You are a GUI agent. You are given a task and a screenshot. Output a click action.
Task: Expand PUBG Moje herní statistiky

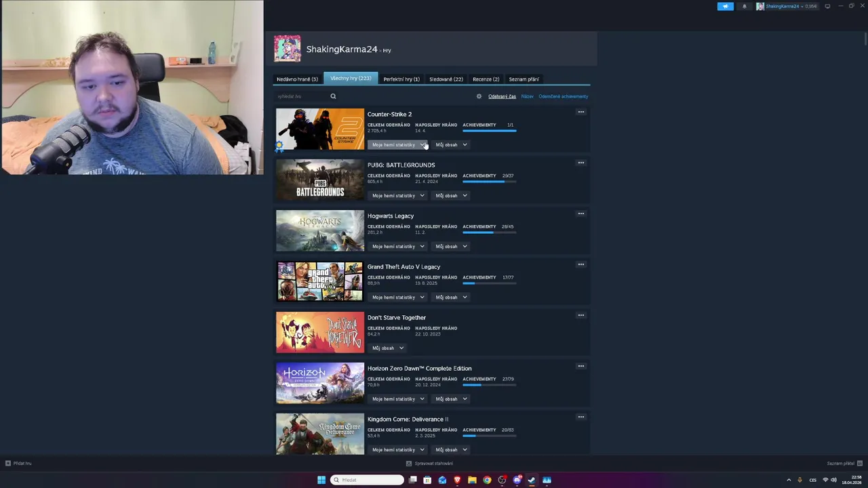398,195
